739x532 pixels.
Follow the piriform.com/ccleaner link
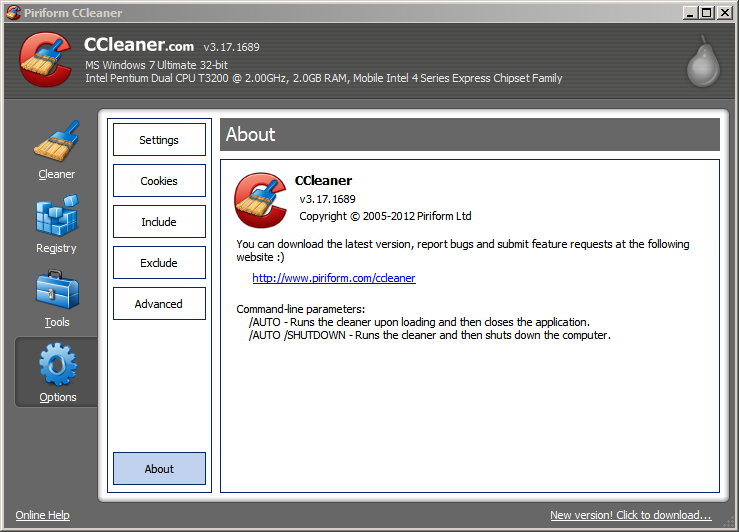pos(334,278)
